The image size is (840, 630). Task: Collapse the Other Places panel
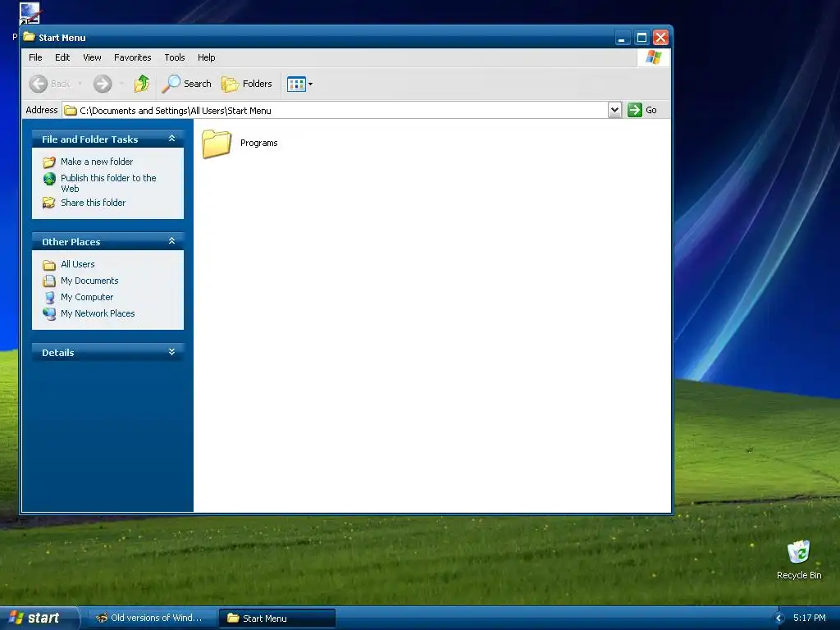pyautogui.click(x=172, y=241)
